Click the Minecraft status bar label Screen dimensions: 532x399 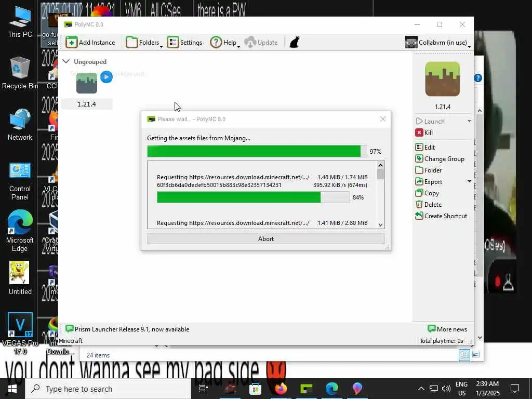coord(71,341)
